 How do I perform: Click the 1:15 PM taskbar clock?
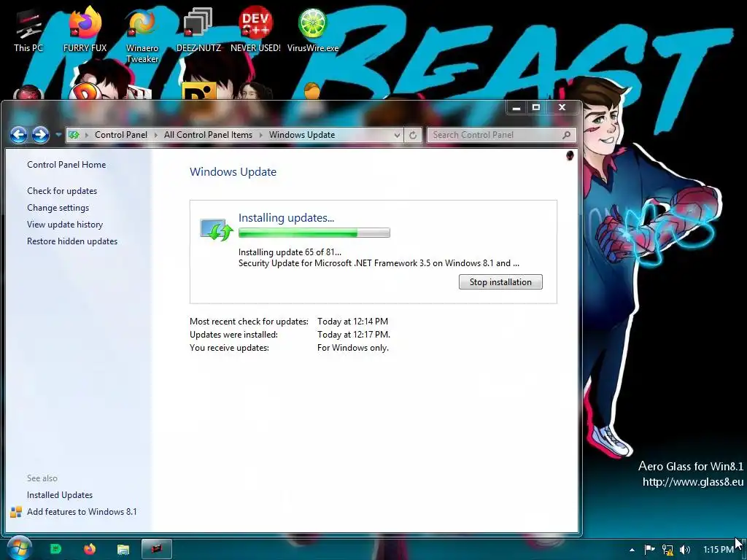pyautogui.click(x=718, y=550)
